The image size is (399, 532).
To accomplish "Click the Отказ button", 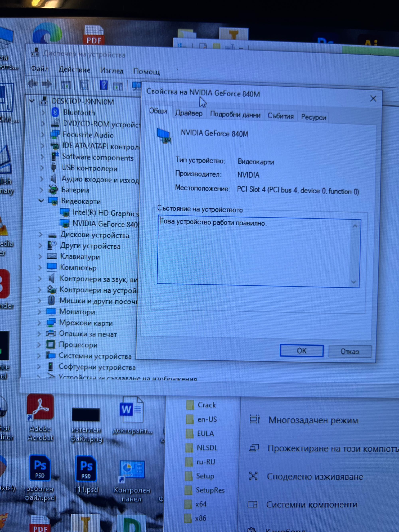I will point(350,351).
